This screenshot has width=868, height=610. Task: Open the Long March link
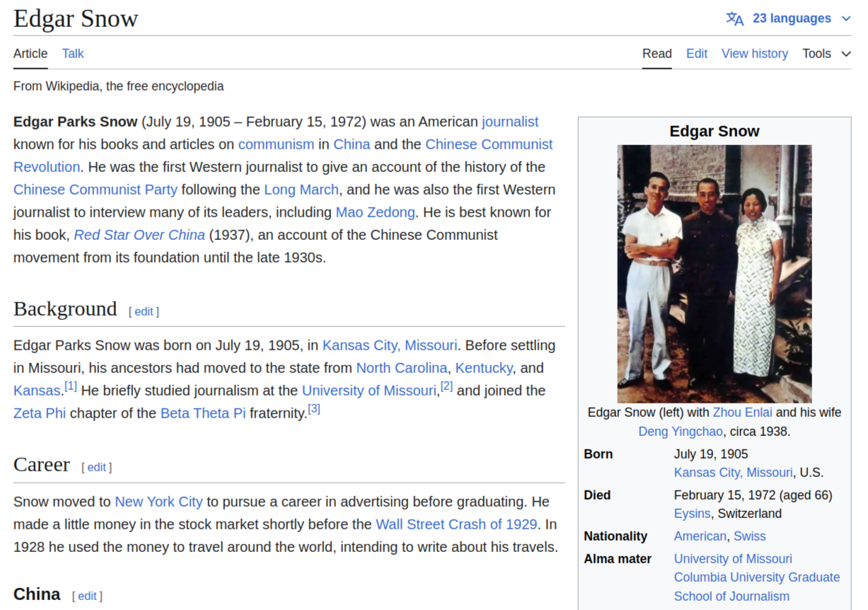coord(301,190)
